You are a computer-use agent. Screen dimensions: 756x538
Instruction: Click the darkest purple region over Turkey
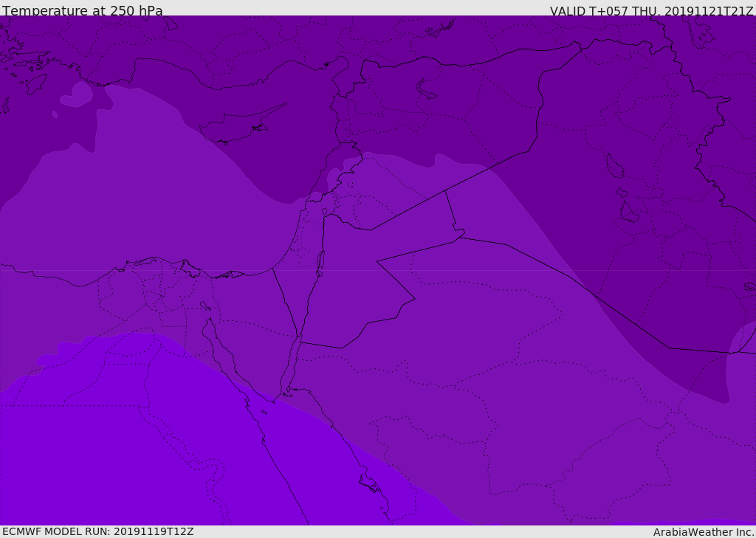(x=241, y=44)
